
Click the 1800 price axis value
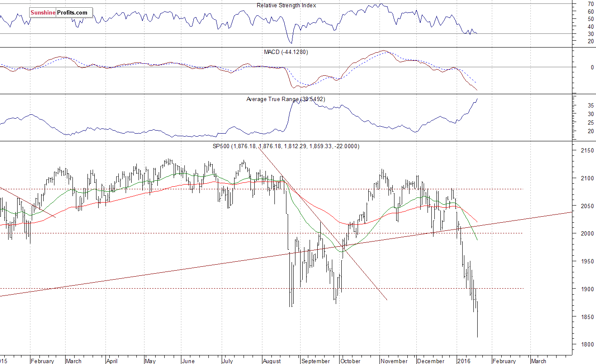(x=587, y=344)
